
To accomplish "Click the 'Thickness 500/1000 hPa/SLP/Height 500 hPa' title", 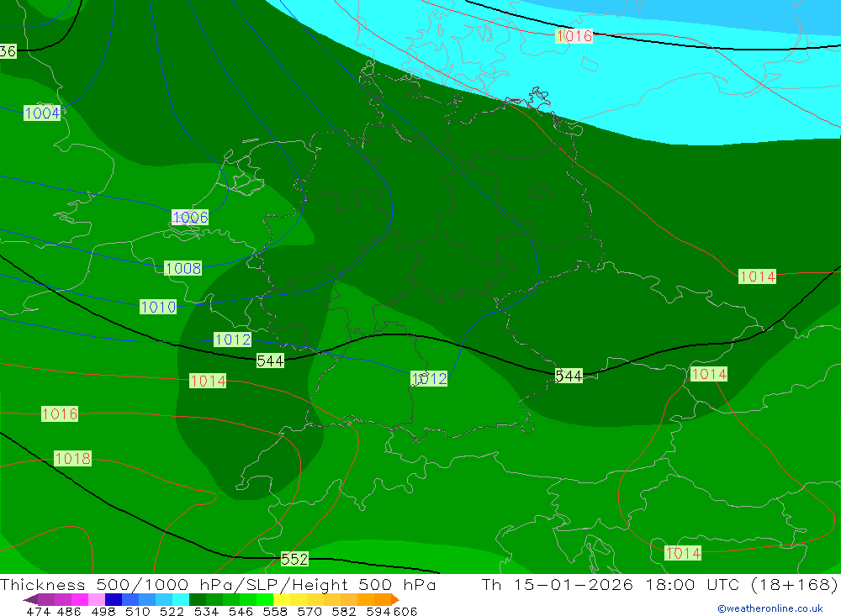I will pyautogui.click(x=218, y=584).
